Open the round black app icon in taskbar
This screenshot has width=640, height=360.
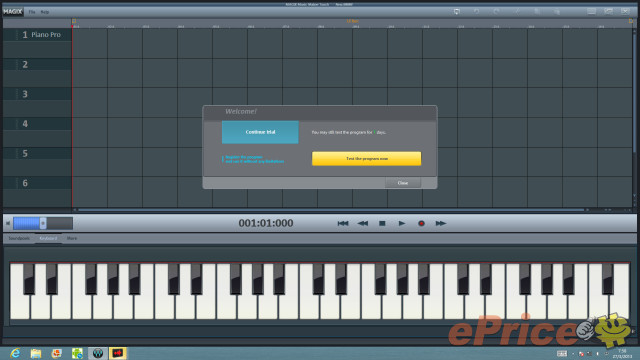[x=98, y=353]
